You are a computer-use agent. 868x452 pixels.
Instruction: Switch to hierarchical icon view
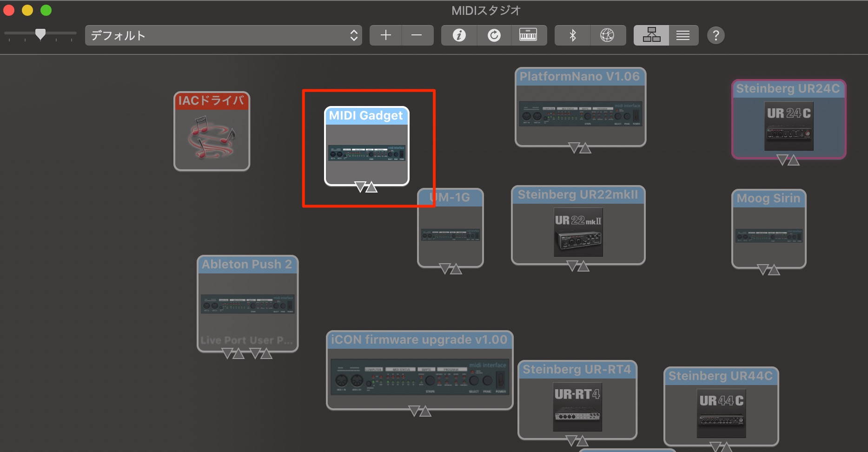(x=651, y=35)
